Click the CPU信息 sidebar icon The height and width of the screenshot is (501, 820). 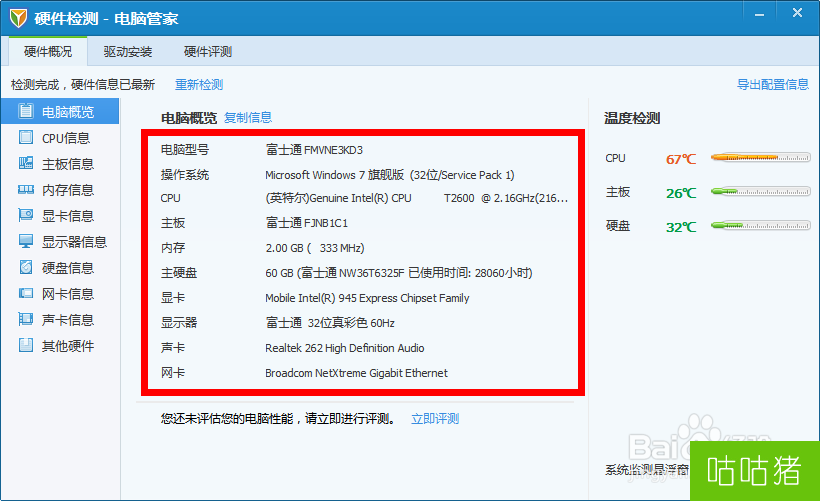(26, 137)
